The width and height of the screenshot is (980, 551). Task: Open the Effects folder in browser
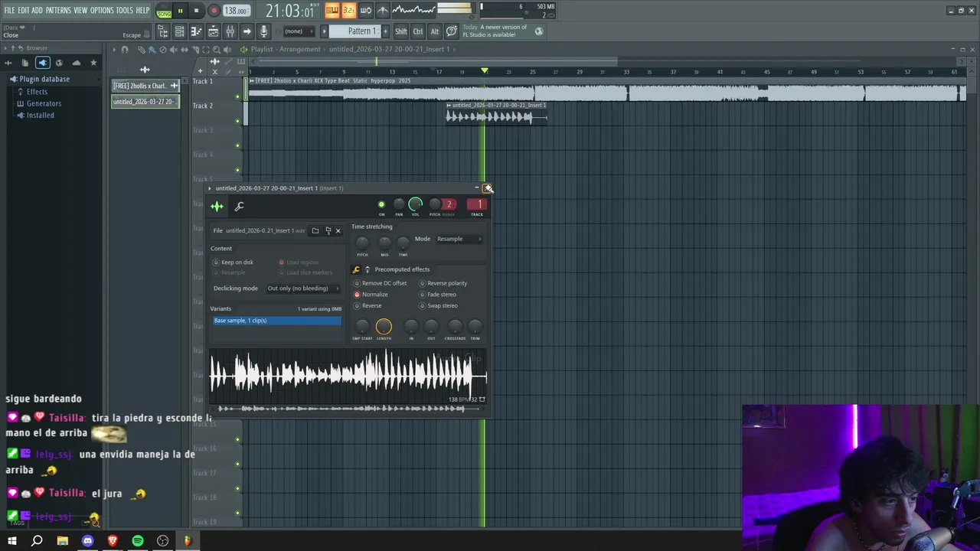click(x=37, y=92)
